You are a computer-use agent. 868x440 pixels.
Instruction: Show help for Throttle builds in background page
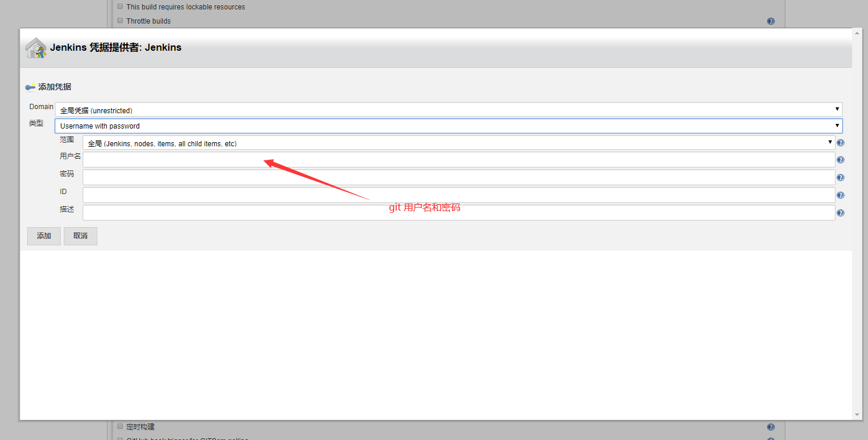click(x=771, y=21)
